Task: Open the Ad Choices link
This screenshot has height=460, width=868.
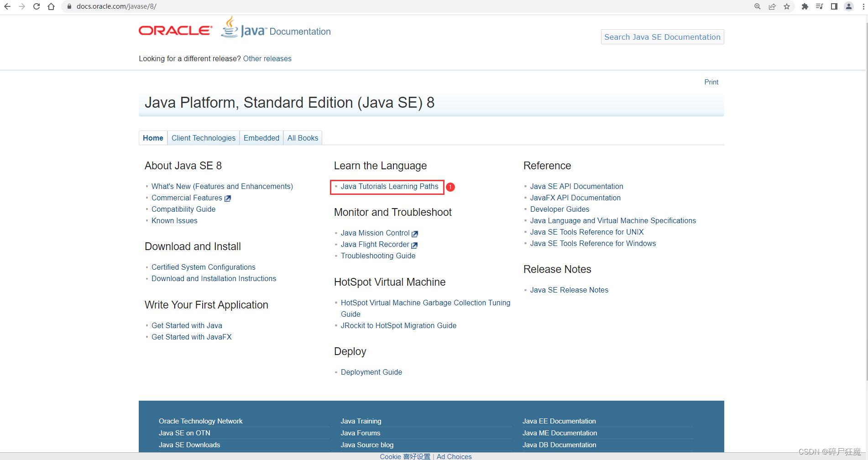Action: pos(454,456)
